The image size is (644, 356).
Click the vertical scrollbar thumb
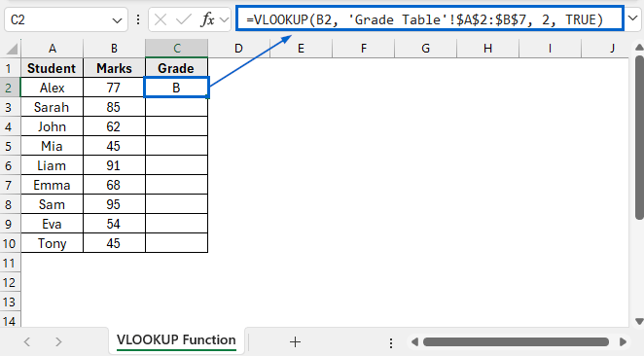coord(639,137)
